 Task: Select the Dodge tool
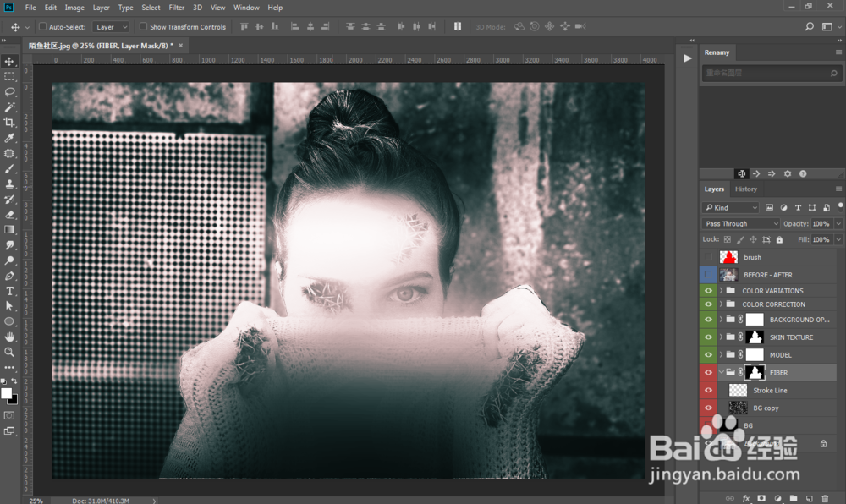coord(9,260)
